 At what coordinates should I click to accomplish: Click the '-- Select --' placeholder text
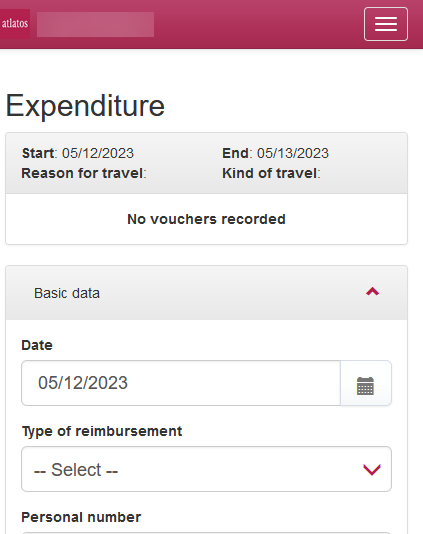click(x=76, y=470)
